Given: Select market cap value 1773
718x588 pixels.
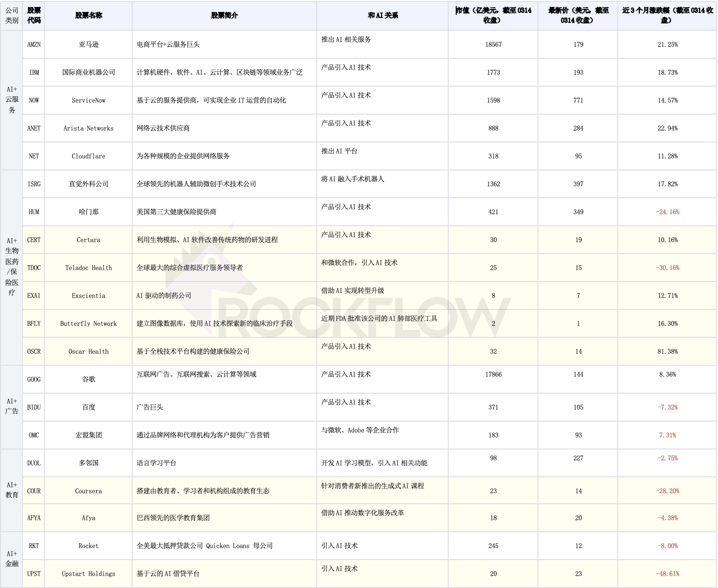Looking at the screenshot, I should (x=493, y=72).
